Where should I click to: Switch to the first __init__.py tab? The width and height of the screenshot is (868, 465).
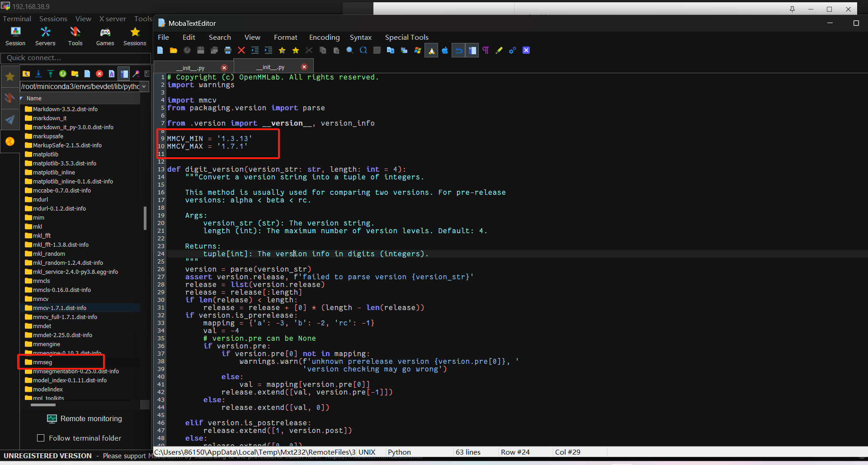coord(190,68)
